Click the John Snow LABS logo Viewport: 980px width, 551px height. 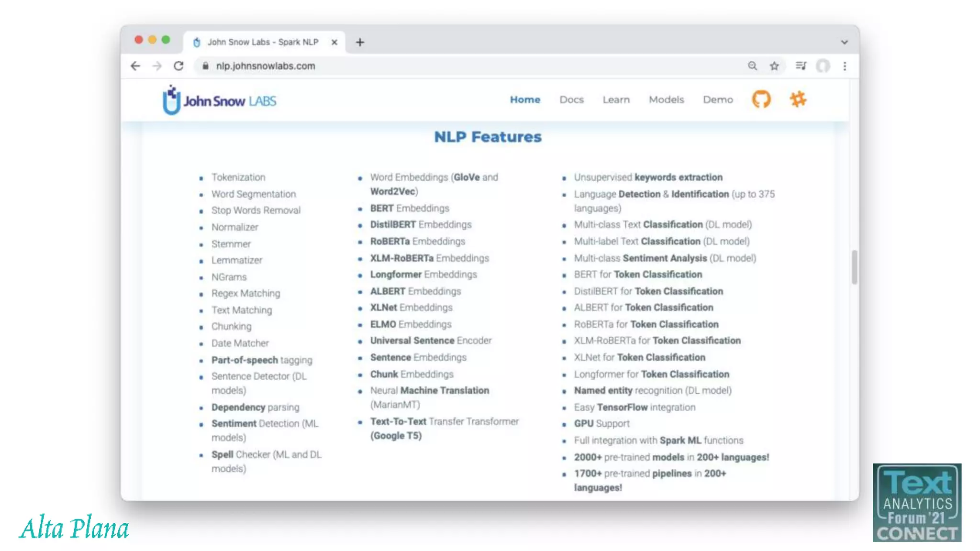click(x=220, y=100)
